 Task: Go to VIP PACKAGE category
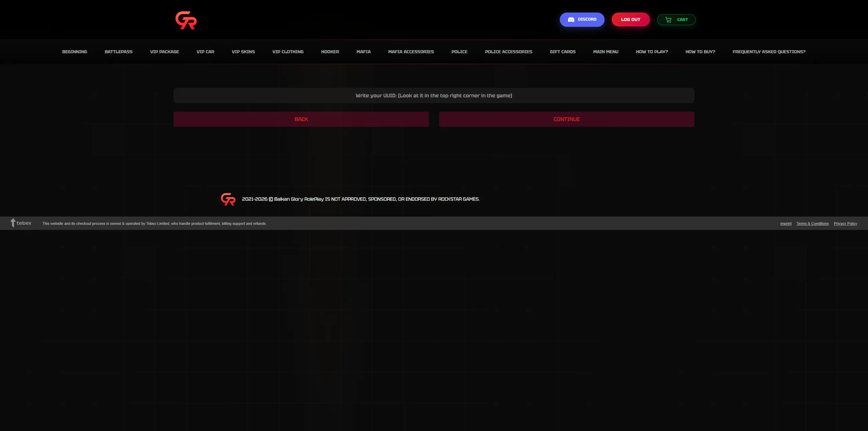164,52
